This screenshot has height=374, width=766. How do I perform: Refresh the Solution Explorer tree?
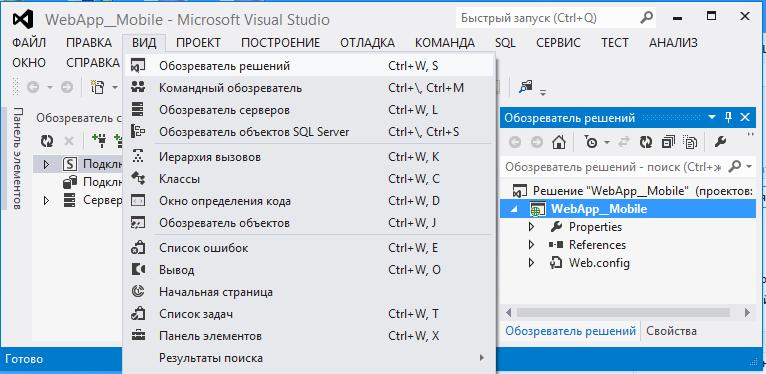646,142
